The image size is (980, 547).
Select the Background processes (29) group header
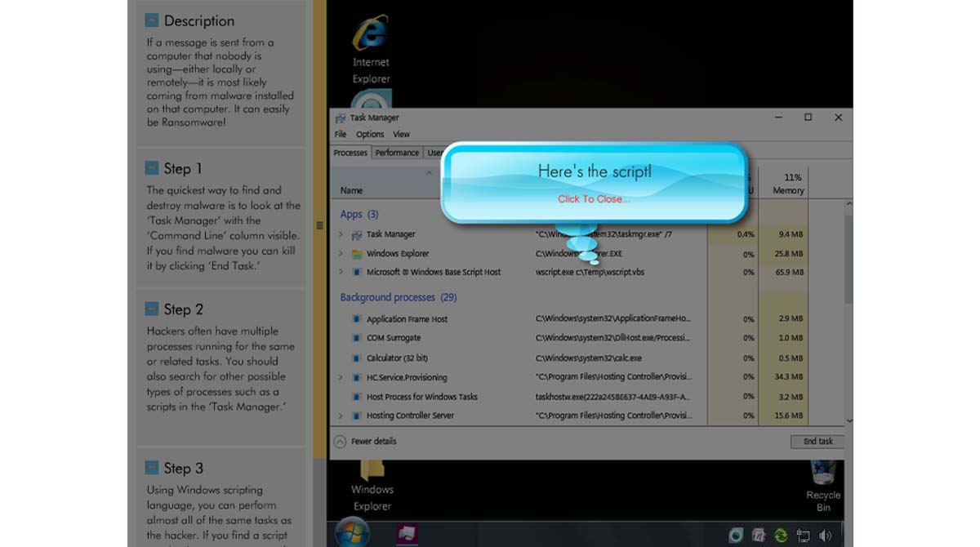click(x=399, y=298)
